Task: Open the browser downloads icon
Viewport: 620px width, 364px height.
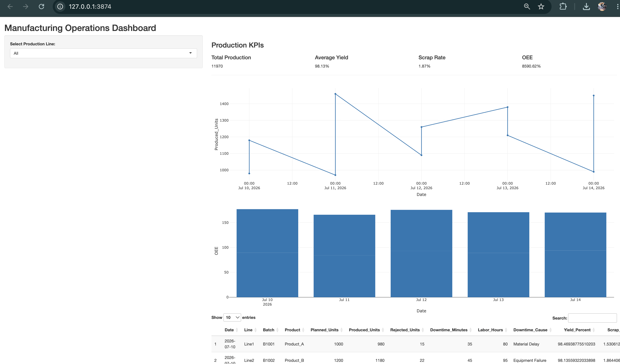Action: 586,7
